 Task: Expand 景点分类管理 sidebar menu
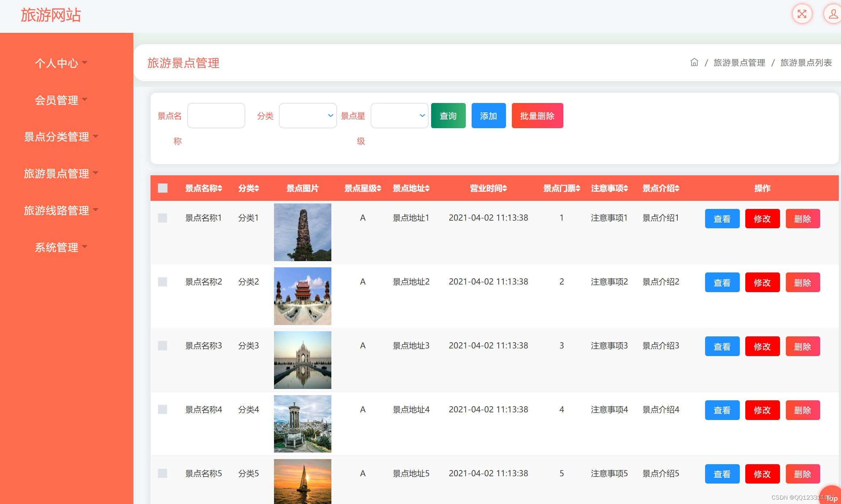61,137
